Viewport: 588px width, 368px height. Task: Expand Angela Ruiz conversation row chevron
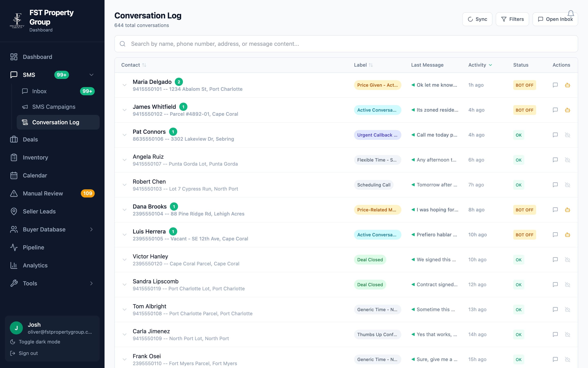(x=124, y=160)
